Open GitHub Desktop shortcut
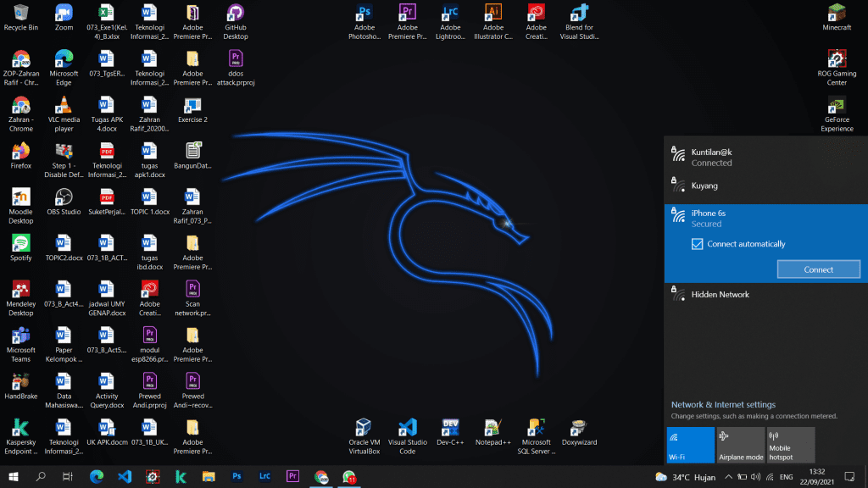This screenshot has height=488, width=868. click(x=236, y=14)
